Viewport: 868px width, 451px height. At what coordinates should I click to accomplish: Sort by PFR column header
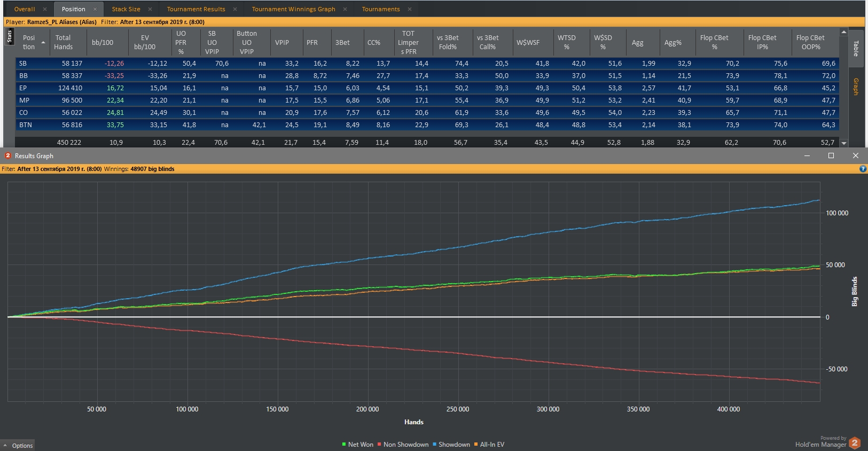point(316,42)
